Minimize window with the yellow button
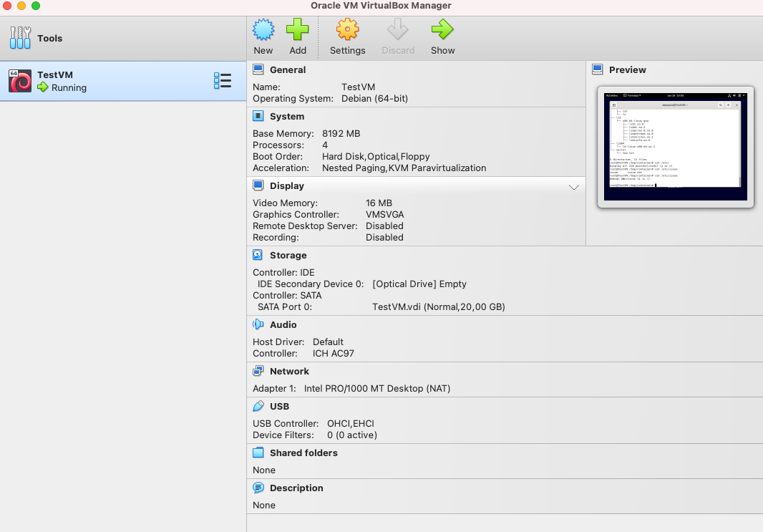763x532 pixels. pyautogui.click(x=21, y=5)
